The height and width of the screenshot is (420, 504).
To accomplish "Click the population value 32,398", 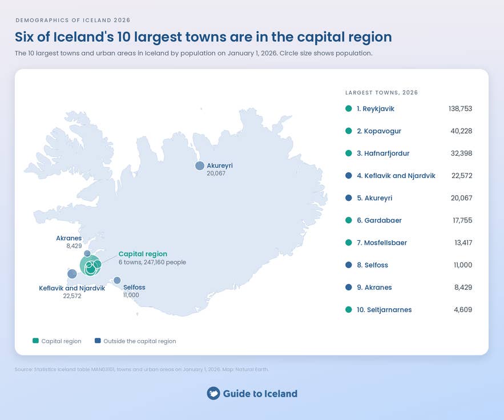I will 461,154.
